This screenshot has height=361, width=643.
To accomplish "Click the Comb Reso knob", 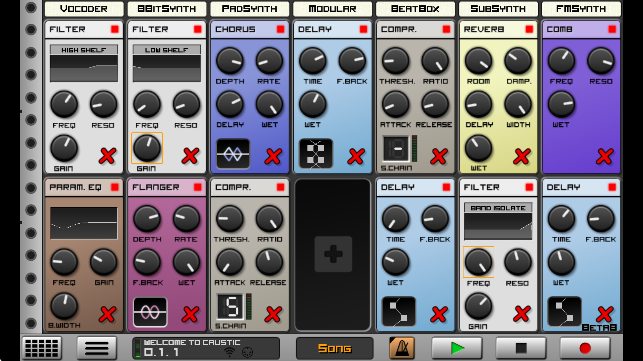I will click(x=600, y=61).
